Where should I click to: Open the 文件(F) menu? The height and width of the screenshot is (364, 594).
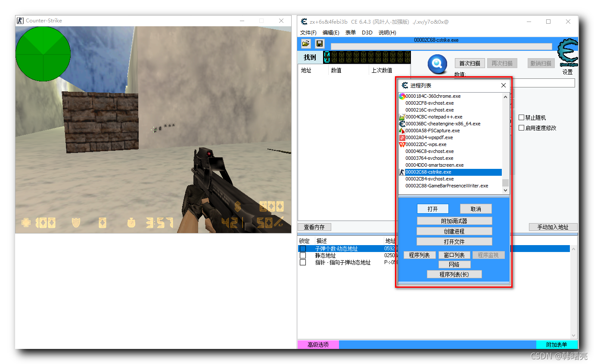(308, 33)
